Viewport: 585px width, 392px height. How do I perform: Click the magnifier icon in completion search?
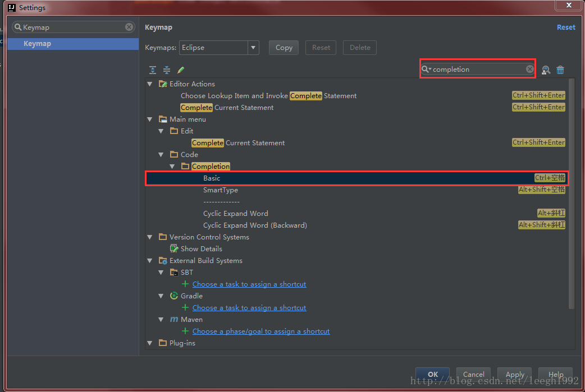[x=426, y=69]
